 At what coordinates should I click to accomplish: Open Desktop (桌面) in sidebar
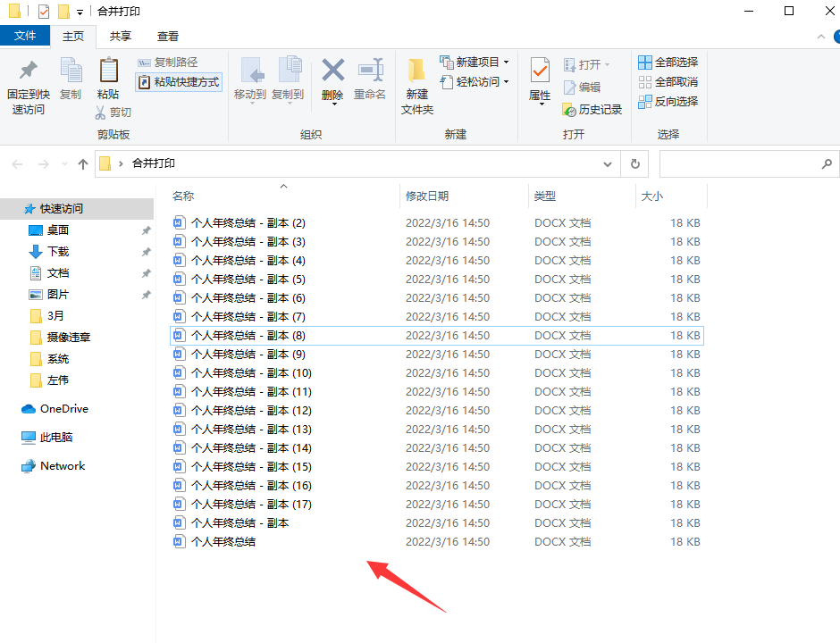pos(58,230)
